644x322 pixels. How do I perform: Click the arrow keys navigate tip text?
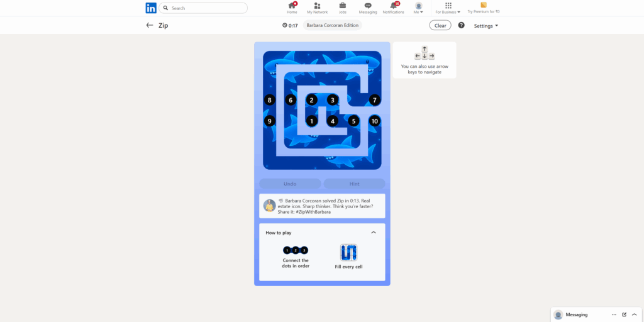coord(425,69)
